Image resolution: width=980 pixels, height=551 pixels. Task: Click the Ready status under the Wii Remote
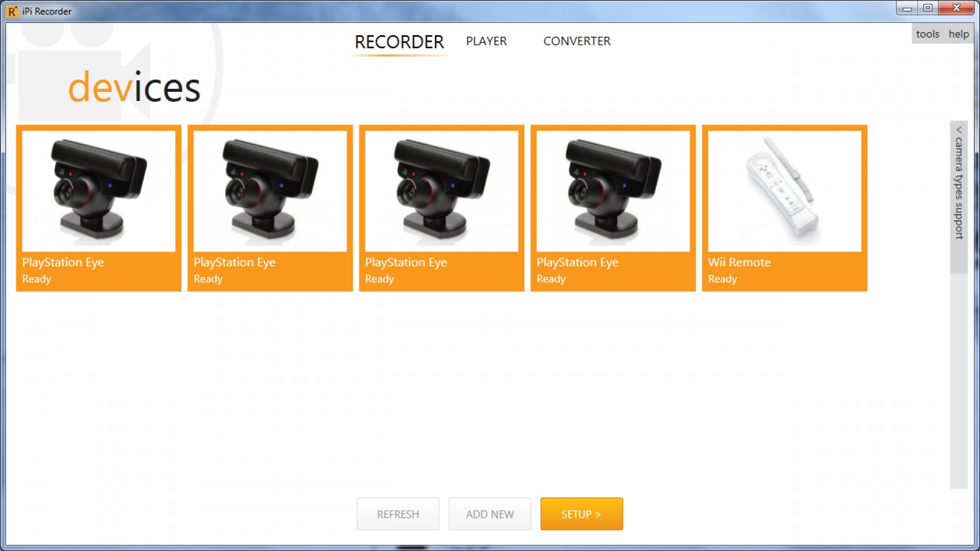click(722, 279)
